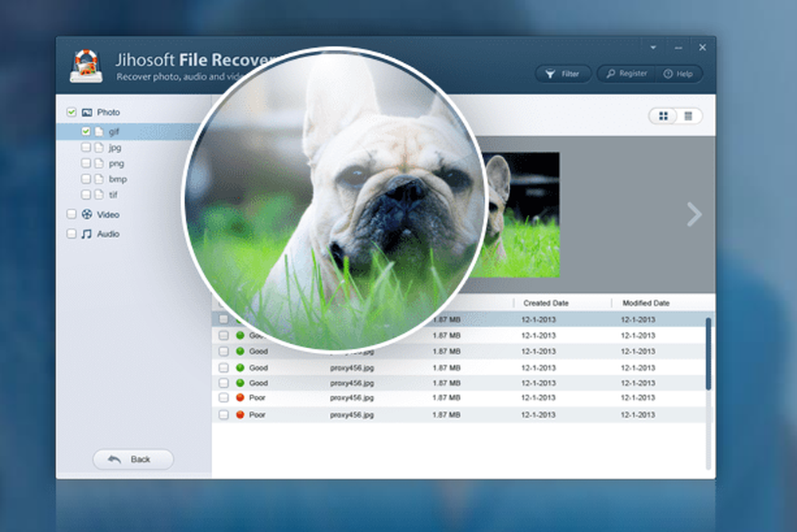Viewport: 797px width, 532px height.
Task: Toggle the Photo category checkbox
Action: click(72, 112)
